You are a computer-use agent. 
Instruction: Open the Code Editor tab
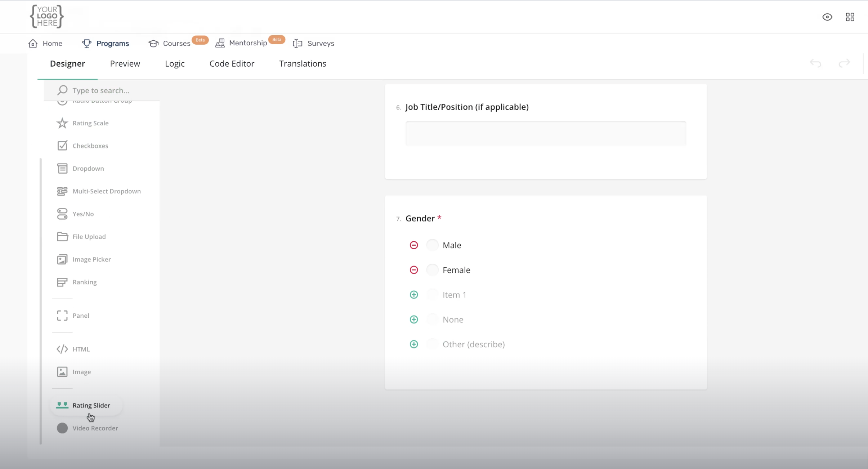(x=232, y=64)
